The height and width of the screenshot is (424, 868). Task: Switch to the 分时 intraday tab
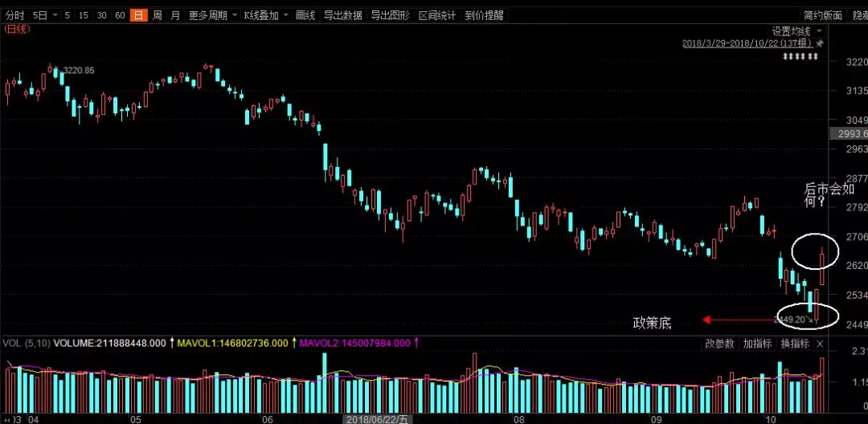[x=14, y=15]
